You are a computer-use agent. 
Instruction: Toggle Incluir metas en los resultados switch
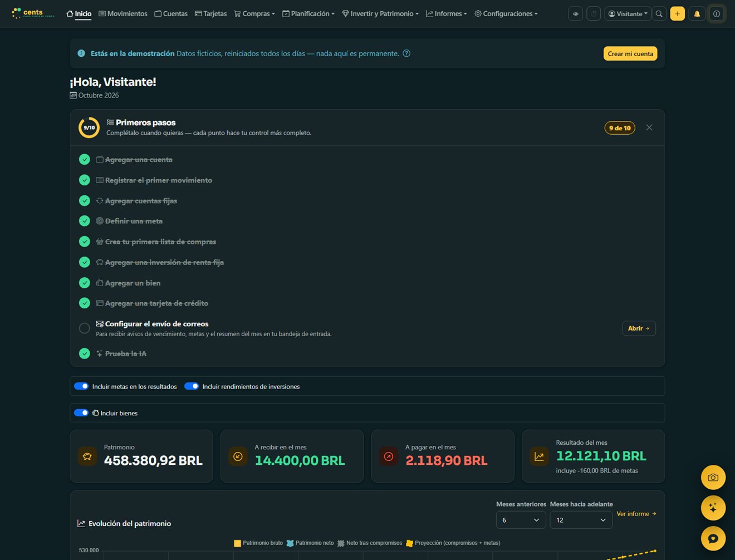81,386
